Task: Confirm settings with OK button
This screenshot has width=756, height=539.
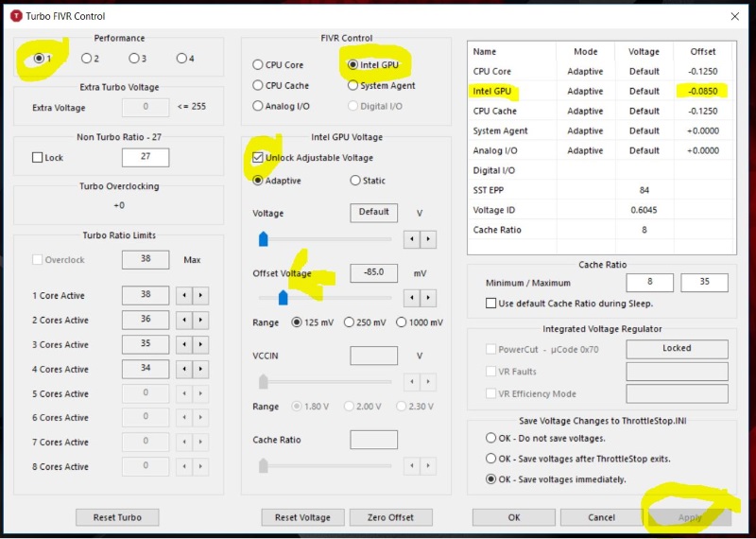Action: pyautogui.click(x=514, y=517)
